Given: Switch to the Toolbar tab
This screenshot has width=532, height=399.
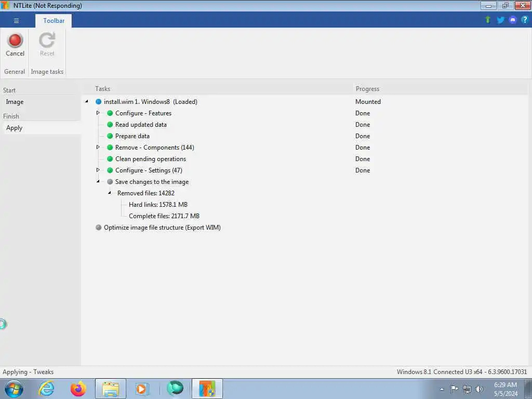Looking at the screenshot, I should [54, 21].
